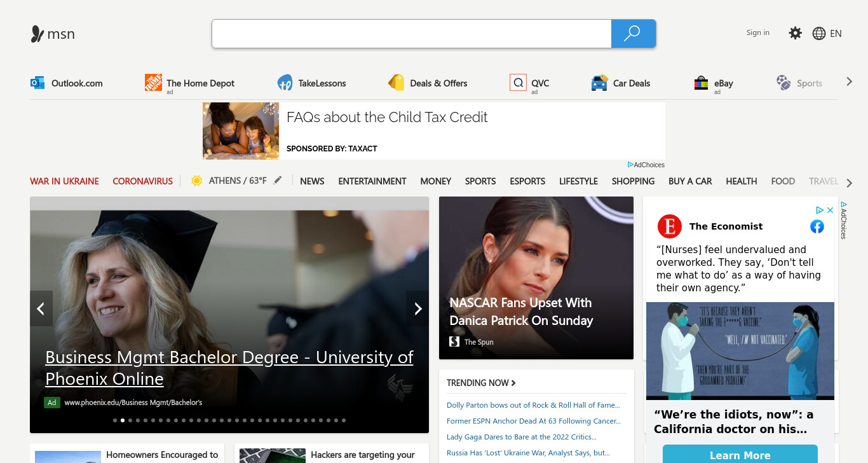This screenshot has width=868, height=463.
Task: Open the www.phoenix.edu ad URL
Action: pyautogui.click(x=133, y=403)
